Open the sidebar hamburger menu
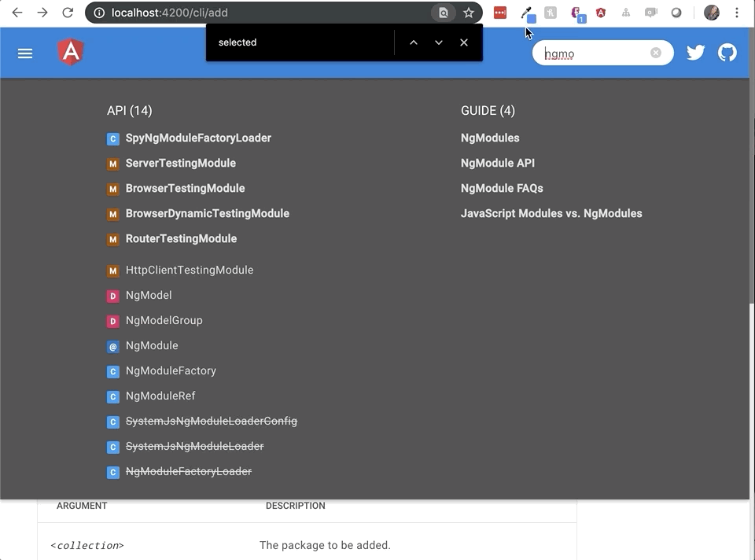 pyautogui.click(x=25, y=53)
